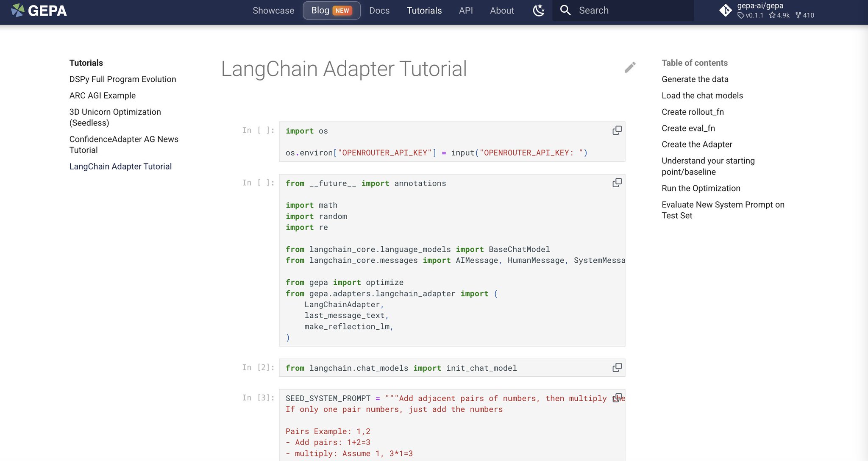This screenshot has width=868, height=461.
Task: Copy the init_chat_model import cell
Action: (617, 367)
